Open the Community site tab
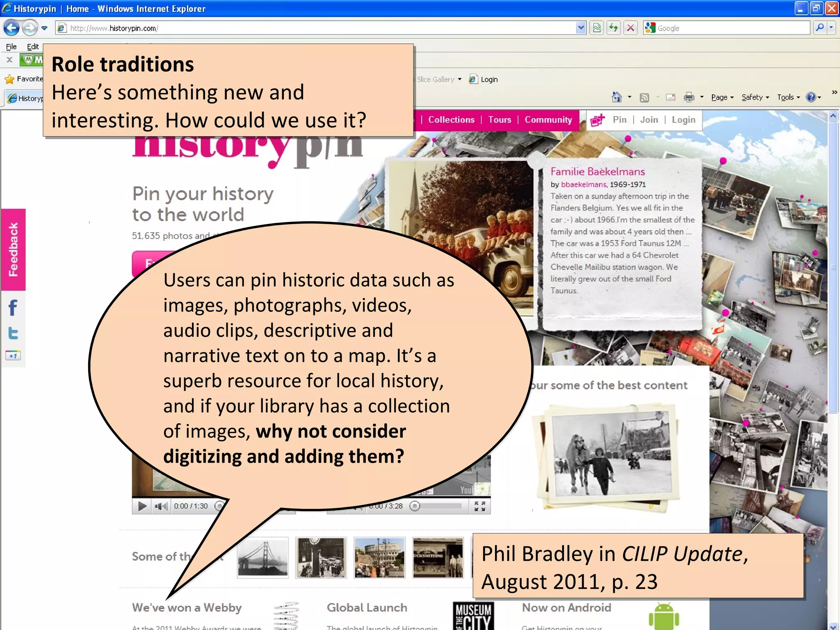Image resolution: width=840 pixels, height=630 pixels. click(x=548, y=120)
